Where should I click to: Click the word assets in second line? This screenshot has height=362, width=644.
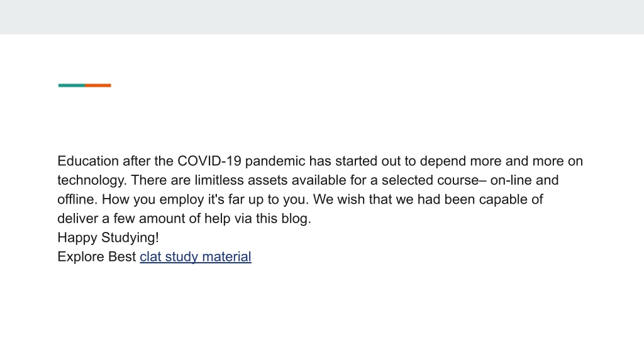267,180
